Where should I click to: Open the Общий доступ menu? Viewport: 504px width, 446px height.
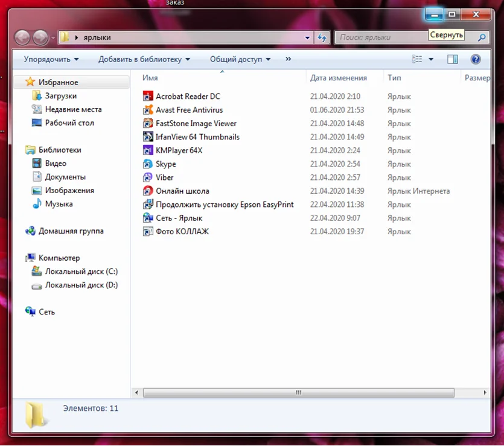click(240, 59)
